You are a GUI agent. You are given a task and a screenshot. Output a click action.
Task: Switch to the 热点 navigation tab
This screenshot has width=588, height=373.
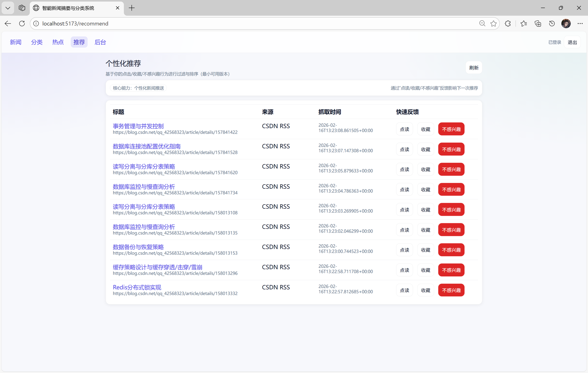click(58, 42)
